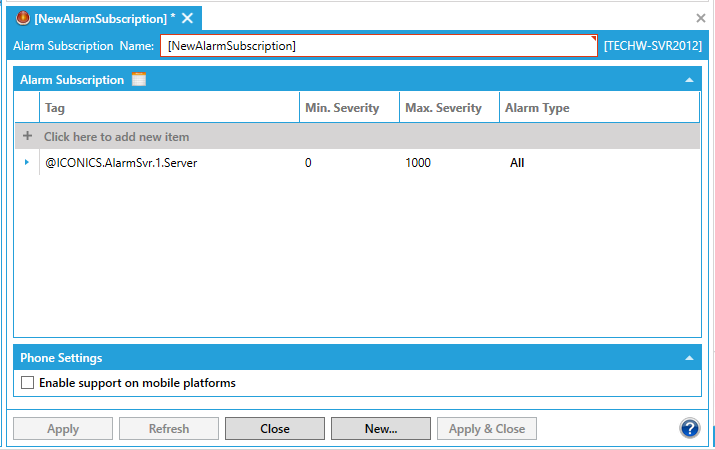Close the panel with the top-right X
Viewport: 715px width, 450px height.
click(701, 18)
